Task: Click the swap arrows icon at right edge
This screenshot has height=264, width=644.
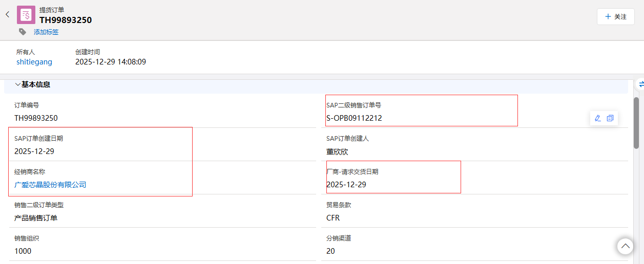Action: tap(640, 84)
